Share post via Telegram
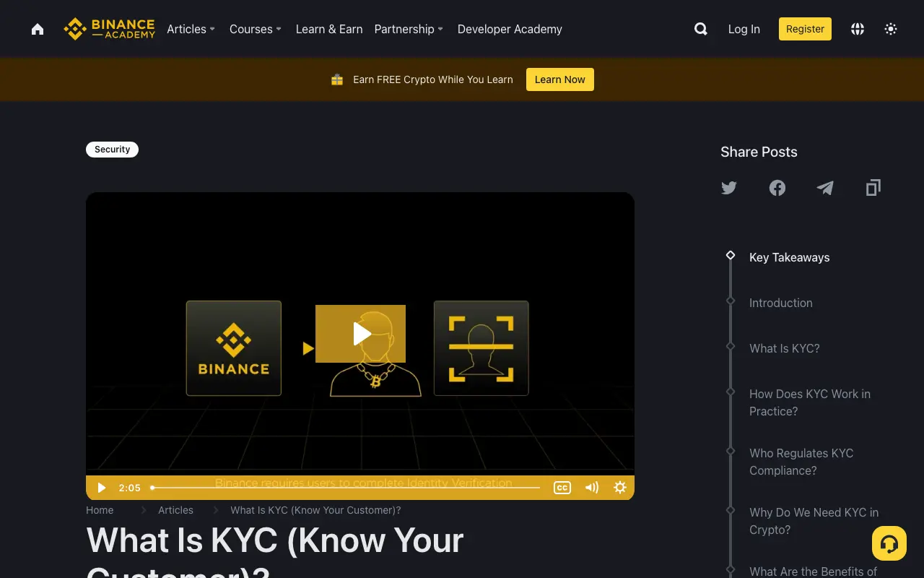Screen dimensions: 924x578 pyautogui.click(x=825, y=188)
